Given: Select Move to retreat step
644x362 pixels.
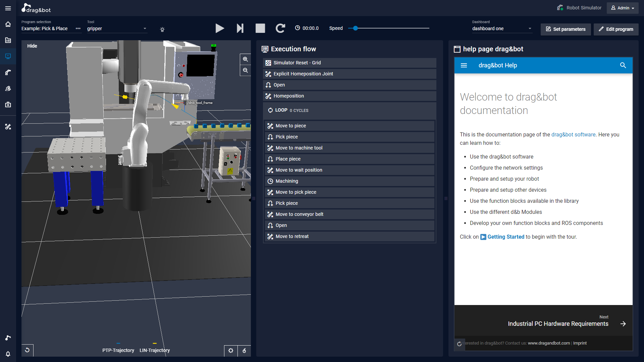Looking at the screenshot, I should pos(350,236).
